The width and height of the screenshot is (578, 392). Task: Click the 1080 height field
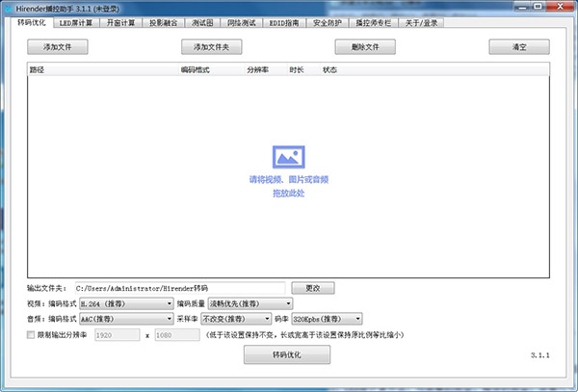click(177, 335)
